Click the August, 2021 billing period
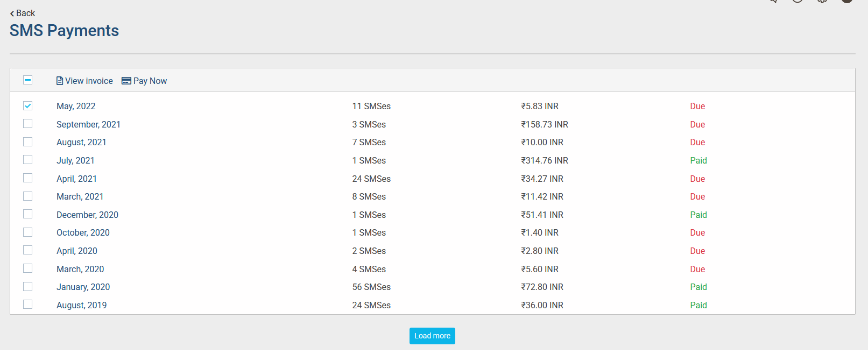868x354 pixels. [81, 143]
